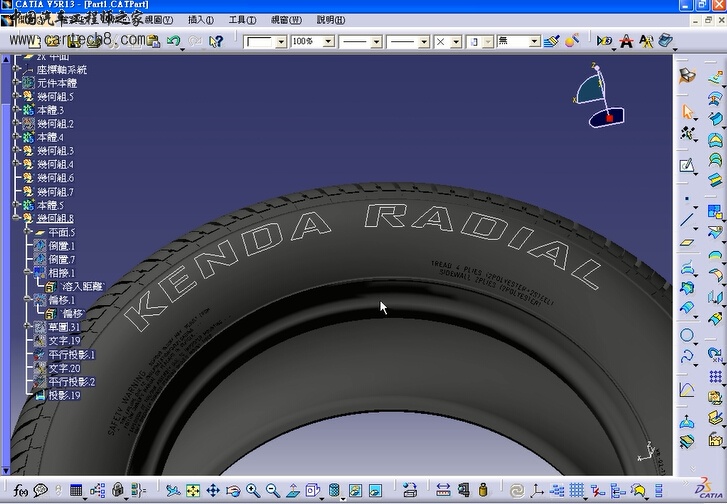Select 草圖.31 in the tree

tap(64, 327)
